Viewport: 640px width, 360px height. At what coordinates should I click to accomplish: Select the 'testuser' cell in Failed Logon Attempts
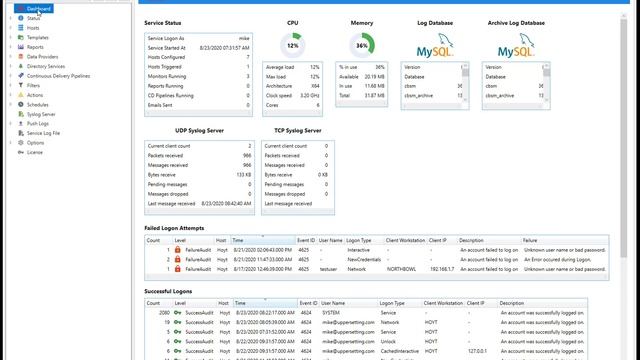(328, 269)
